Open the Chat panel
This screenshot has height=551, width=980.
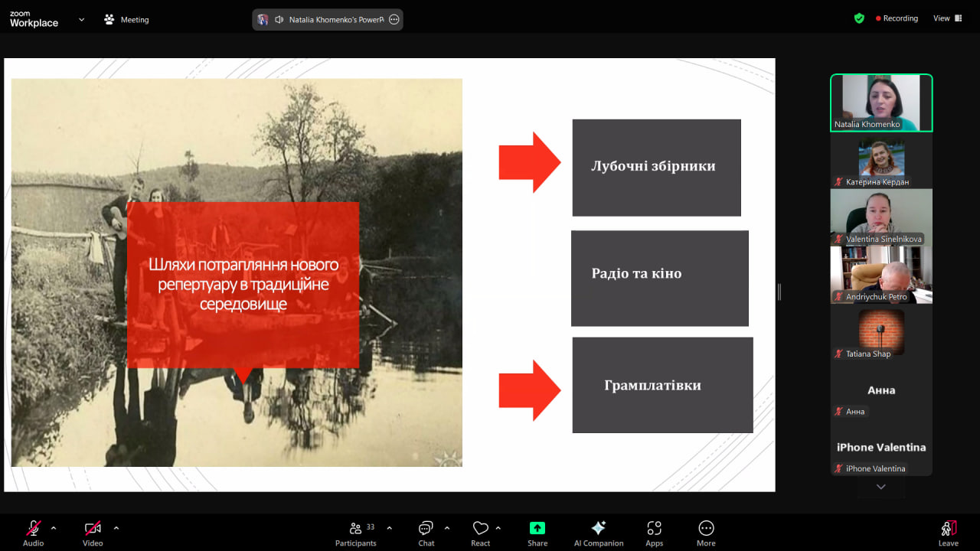point(426,533)
